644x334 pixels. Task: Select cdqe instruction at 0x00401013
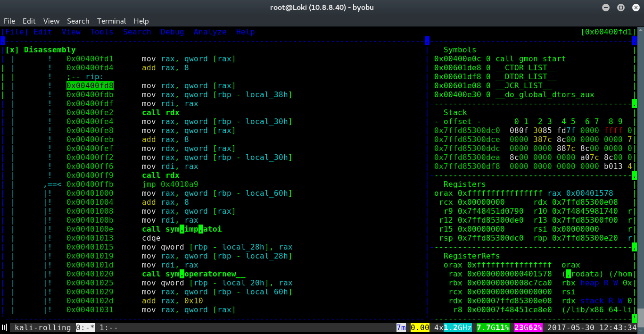coord(151,238)
